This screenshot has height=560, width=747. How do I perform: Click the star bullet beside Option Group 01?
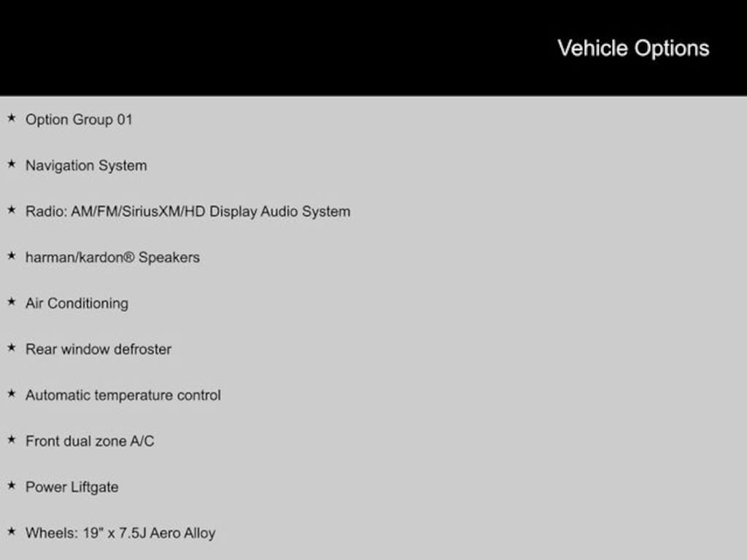[x=11, y=118]
